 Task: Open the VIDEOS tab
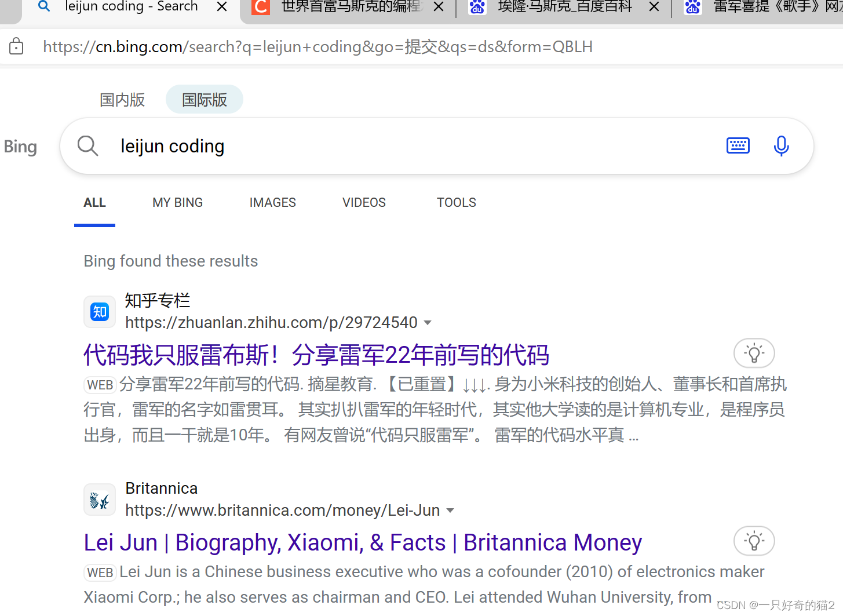coord(364,203)
